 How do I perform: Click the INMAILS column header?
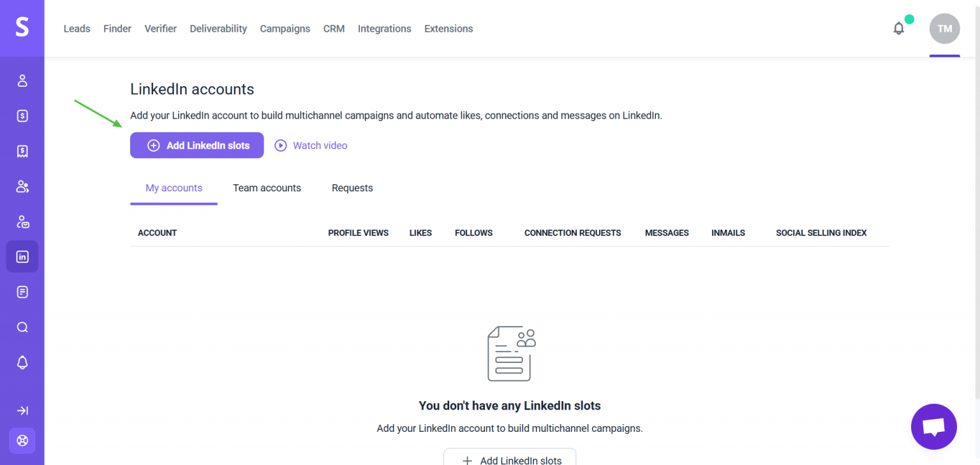coord(728,233)
